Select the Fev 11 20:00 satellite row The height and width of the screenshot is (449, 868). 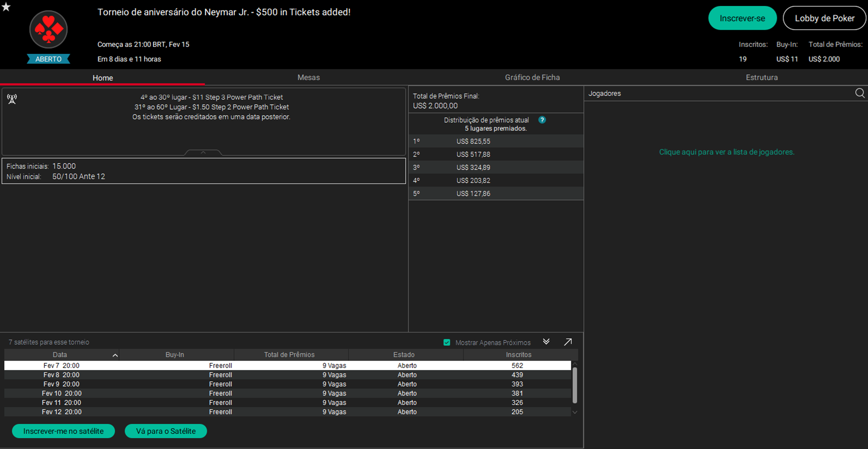[288, 402]
